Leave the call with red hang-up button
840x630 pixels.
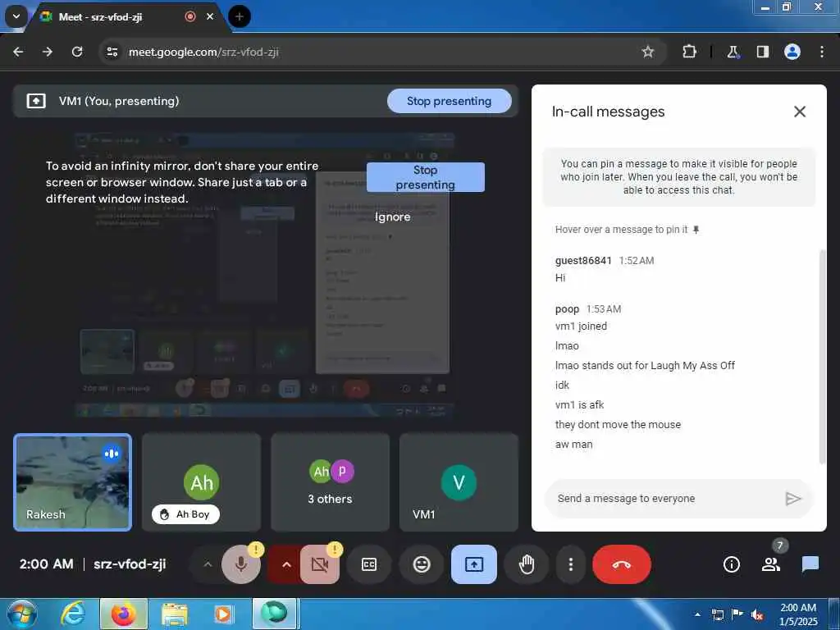click(622, 564)
